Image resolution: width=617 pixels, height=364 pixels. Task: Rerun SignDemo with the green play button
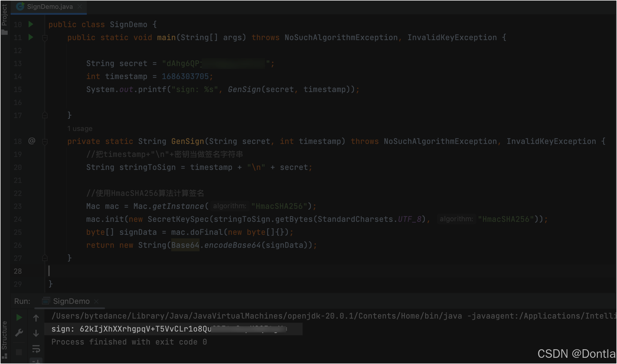coord(19,317)
